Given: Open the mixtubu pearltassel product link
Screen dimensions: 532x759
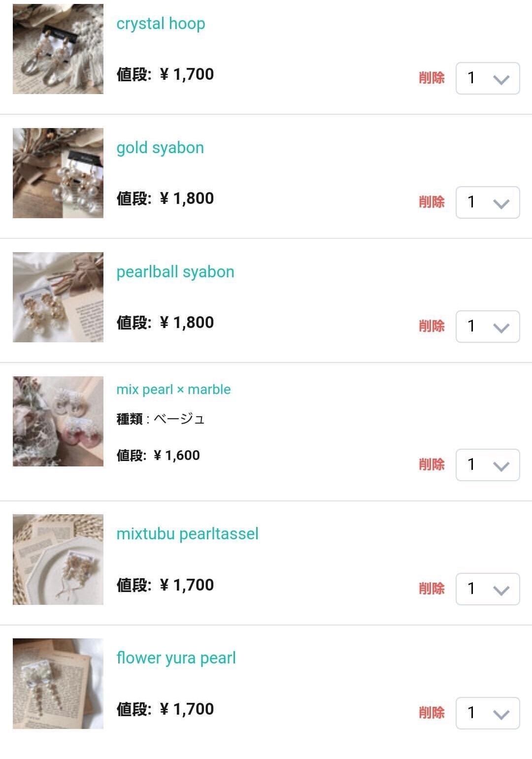Looking at the screenshot, I should point(187,534).
